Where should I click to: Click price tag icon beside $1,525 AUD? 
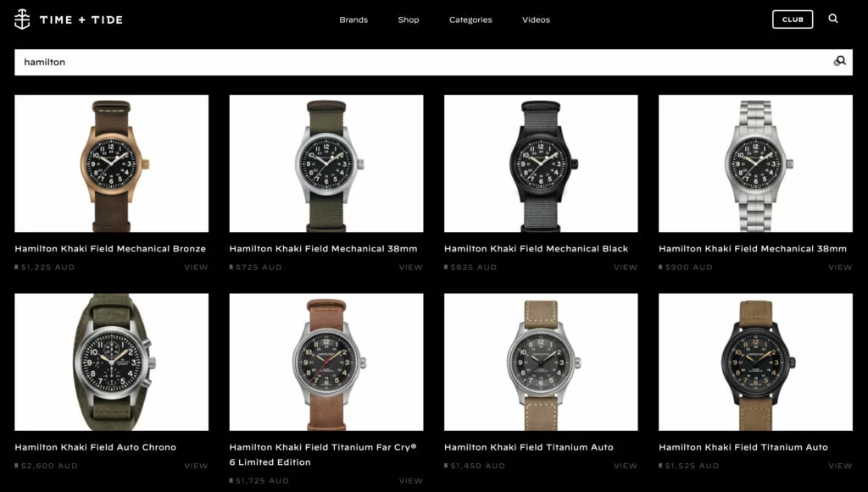[661, 466]
